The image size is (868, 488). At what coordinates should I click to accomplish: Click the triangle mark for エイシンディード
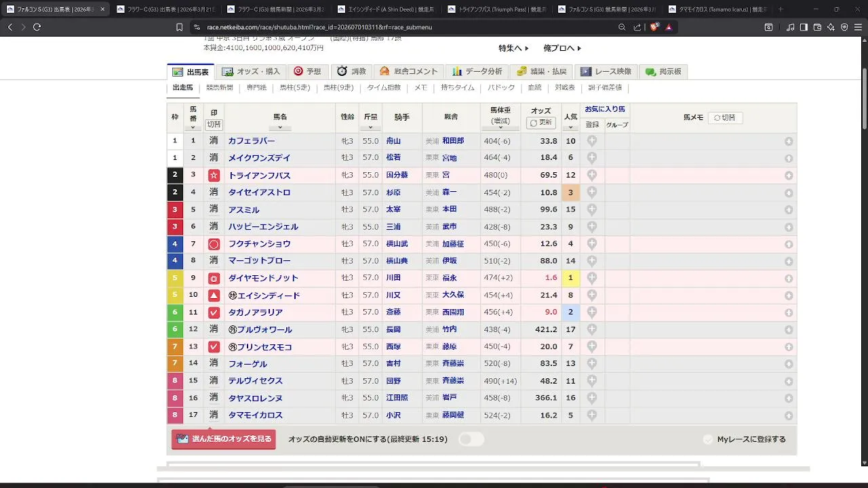(x=214, y=296)
